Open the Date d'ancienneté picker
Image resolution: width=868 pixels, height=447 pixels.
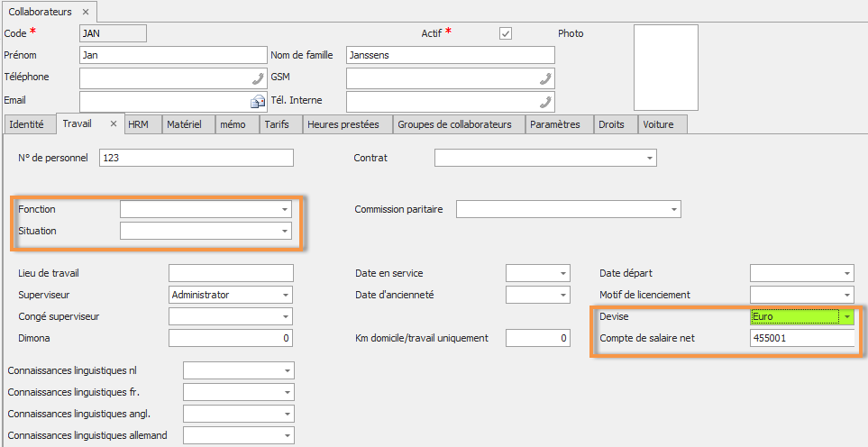tap(563, 296)
